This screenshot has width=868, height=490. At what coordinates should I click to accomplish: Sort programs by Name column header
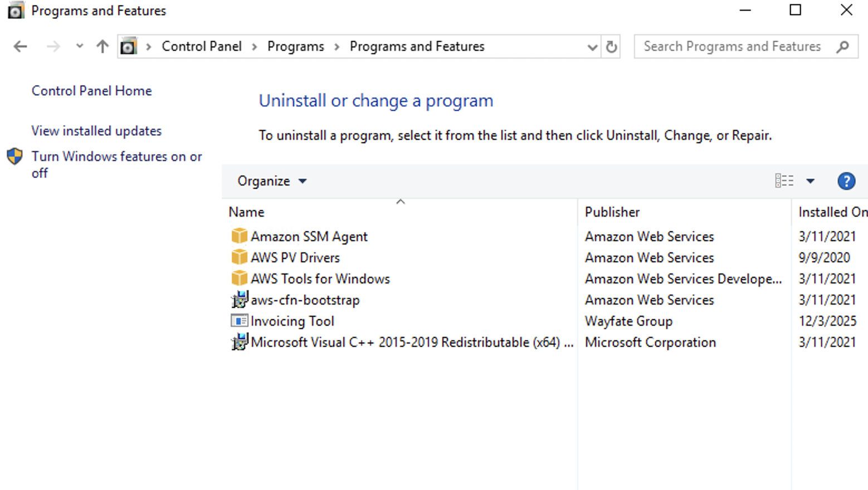[246, 212]
